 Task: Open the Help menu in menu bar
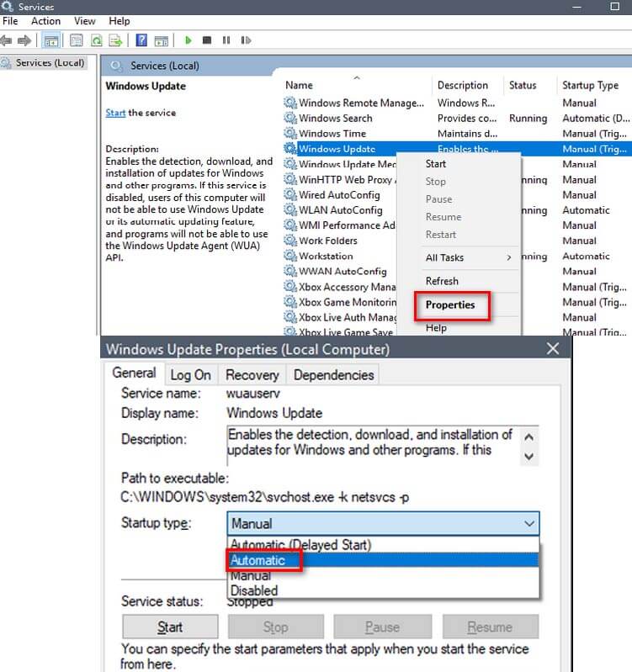(119, 21)
